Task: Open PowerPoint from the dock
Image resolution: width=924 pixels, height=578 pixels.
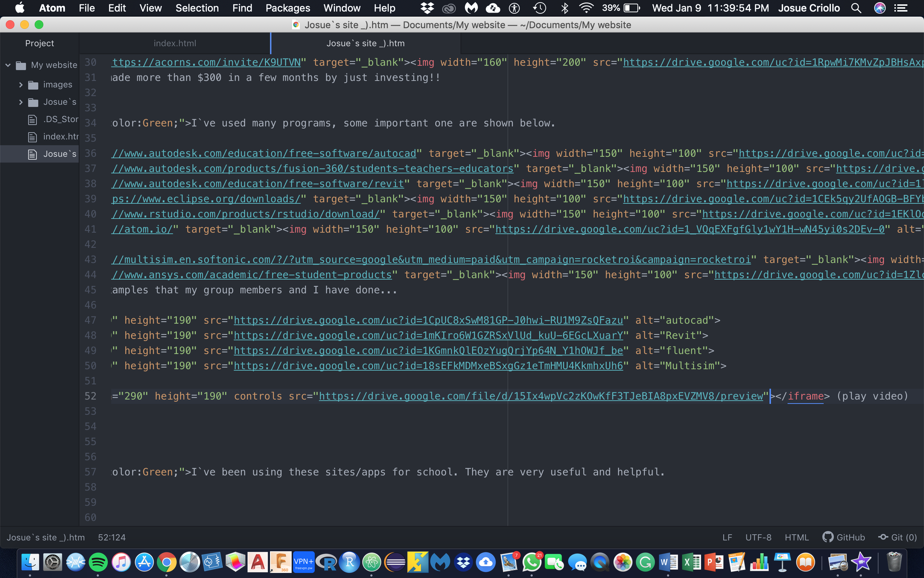Action: 714,562
